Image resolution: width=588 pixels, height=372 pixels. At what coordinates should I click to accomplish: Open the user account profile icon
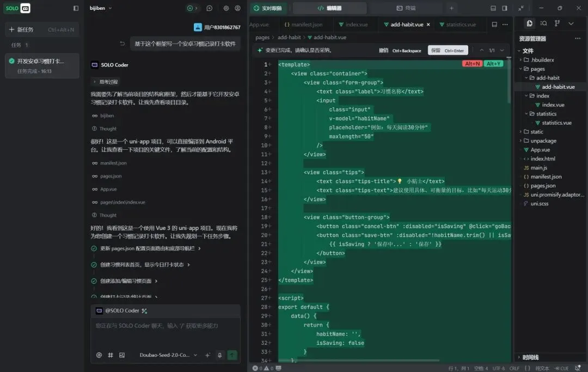pos(238,8)
